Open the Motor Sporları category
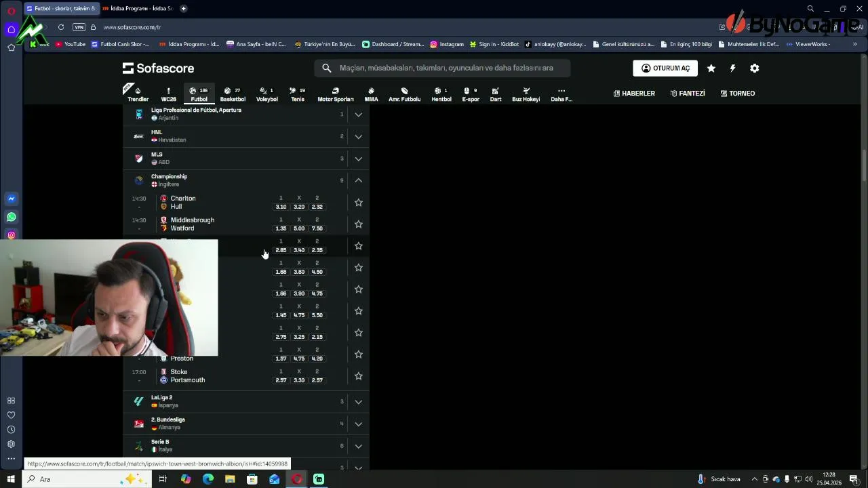Screen dimensions: 868x488 pos(336,94)
